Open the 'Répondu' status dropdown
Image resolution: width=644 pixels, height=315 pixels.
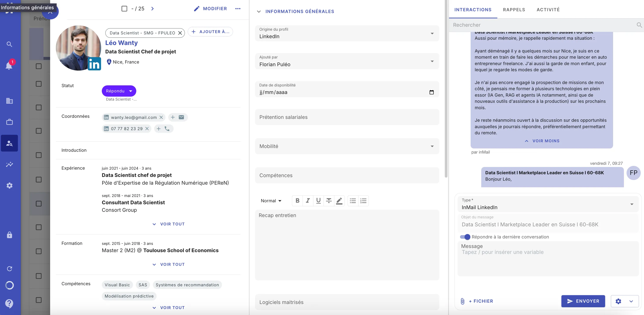pyautogui.click(x=119, y=91)
